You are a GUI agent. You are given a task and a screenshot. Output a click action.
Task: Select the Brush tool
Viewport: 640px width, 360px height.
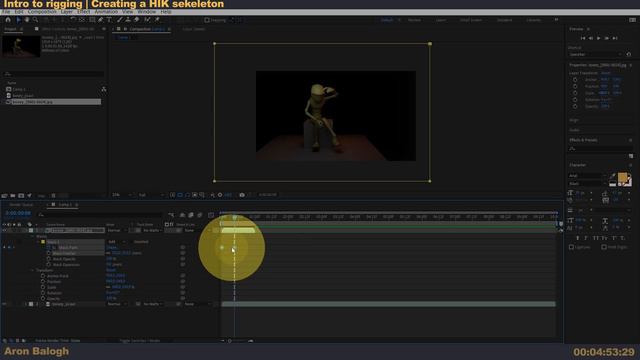click(x=119, y=20)
